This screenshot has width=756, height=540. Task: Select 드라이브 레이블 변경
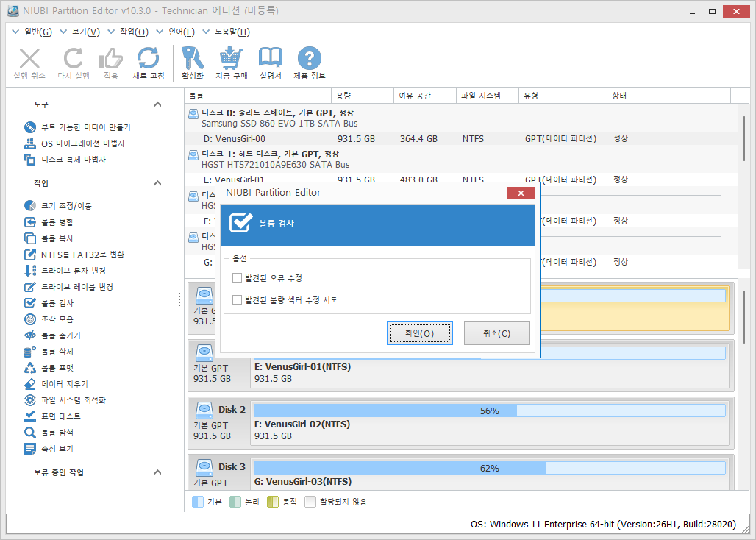[x=68, y=287]
